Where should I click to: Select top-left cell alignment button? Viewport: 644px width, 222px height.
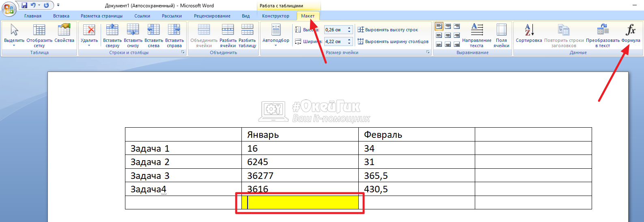click(439, 26)
